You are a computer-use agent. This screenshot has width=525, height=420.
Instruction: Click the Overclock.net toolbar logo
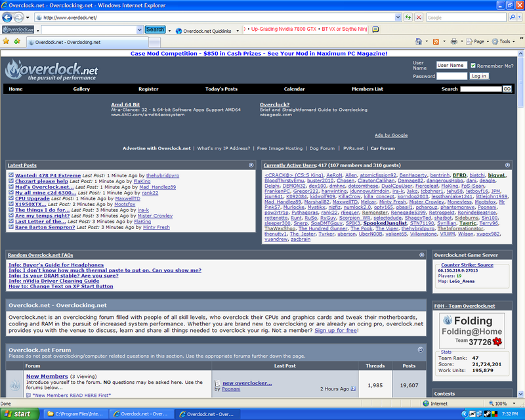[x=18, y=30]
